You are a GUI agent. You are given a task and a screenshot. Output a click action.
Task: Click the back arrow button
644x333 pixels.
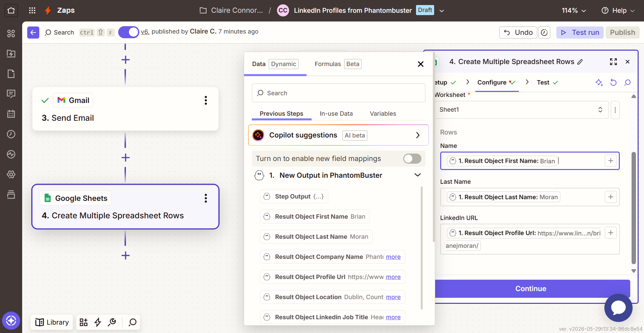pos(33,33)
